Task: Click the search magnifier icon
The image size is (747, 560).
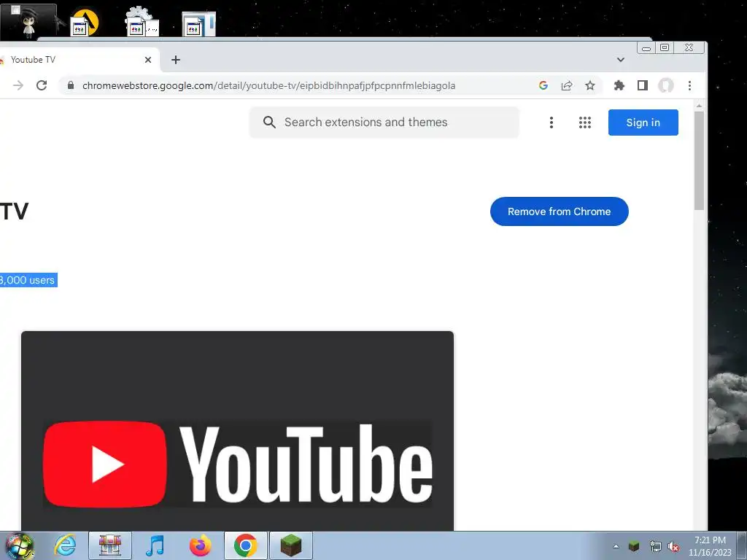Action: pos(269,122)
